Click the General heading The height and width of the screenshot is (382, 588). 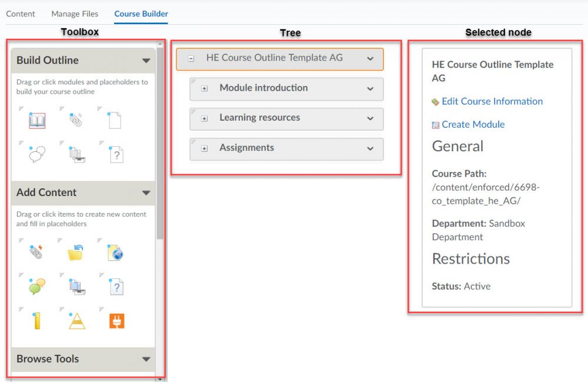point(457,146)
